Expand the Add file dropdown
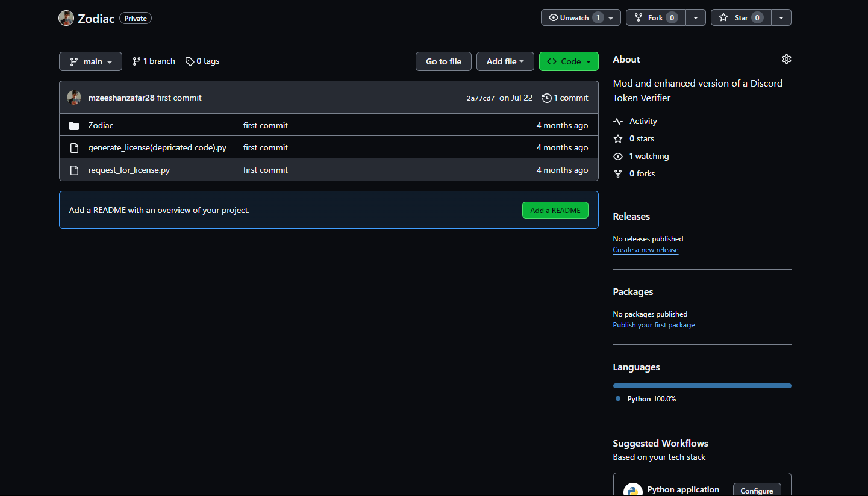Viewport: 868px width, 496px height. tap(505, 61)
